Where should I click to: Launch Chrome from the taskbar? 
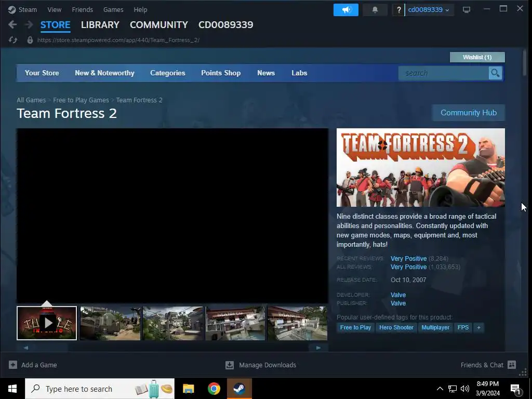214,389
